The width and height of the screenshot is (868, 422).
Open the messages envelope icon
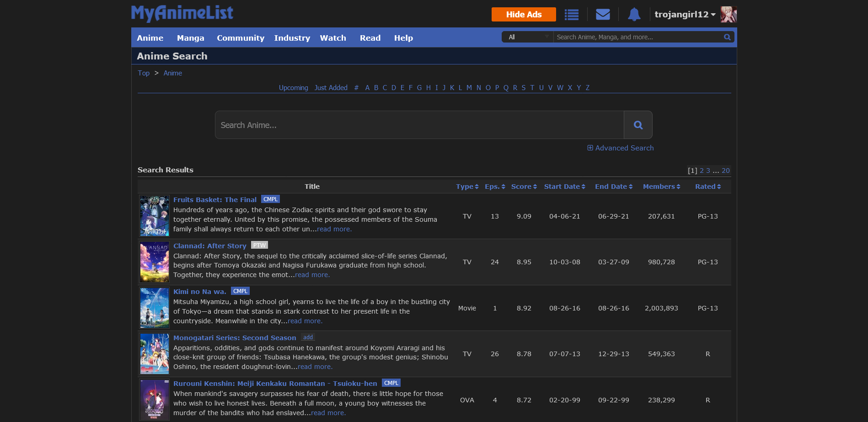point(603,15)
